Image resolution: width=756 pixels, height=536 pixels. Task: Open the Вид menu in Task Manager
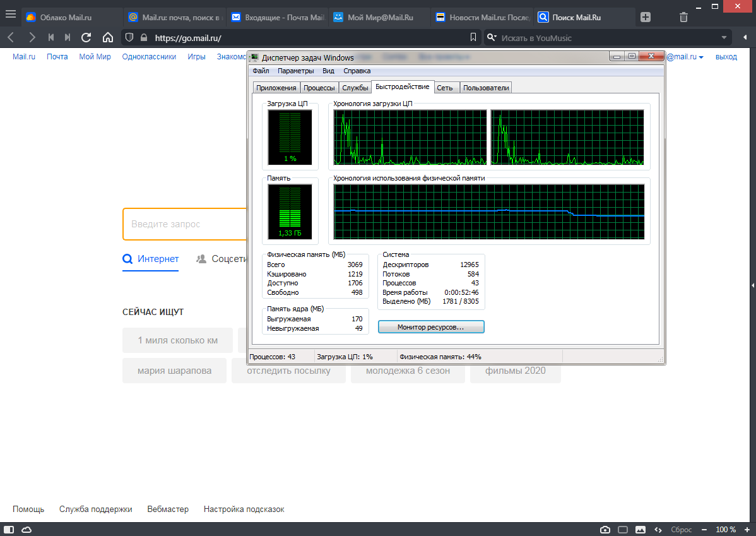328,71
